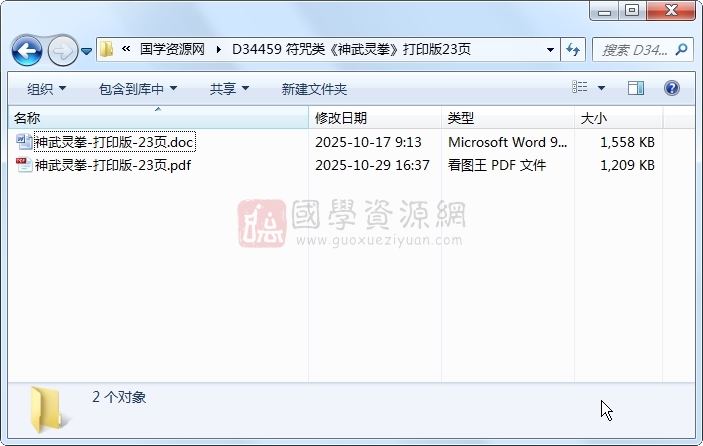
Task: Toggle the preview pane icon
Action: 636,89
